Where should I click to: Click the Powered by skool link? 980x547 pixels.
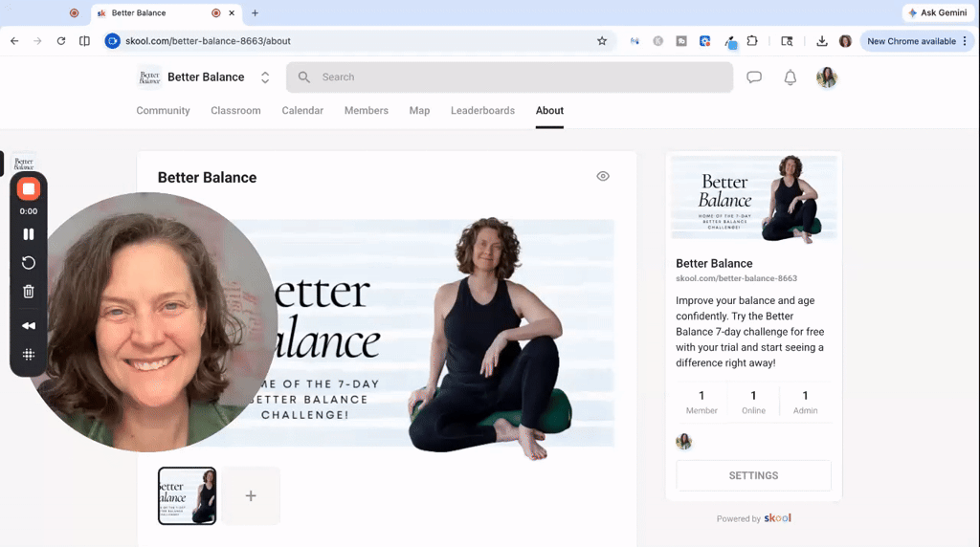tap(754, 518)
